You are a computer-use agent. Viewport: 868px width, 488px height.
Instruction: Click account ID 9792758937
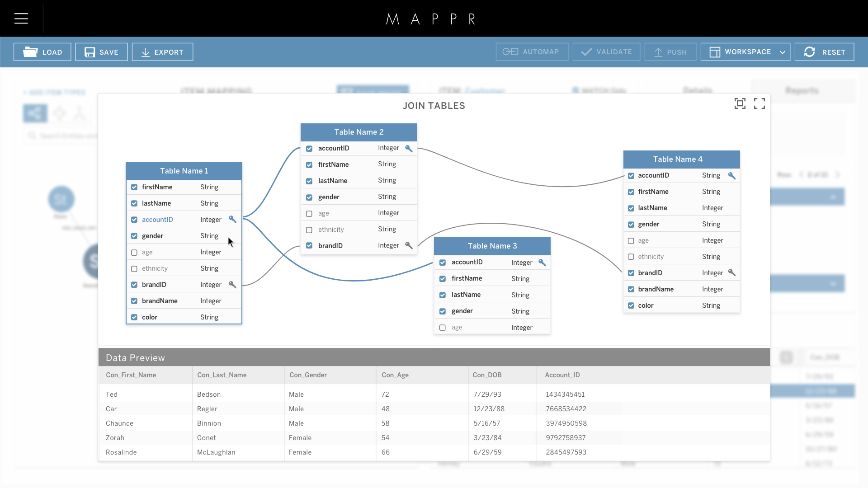[566, 438]
